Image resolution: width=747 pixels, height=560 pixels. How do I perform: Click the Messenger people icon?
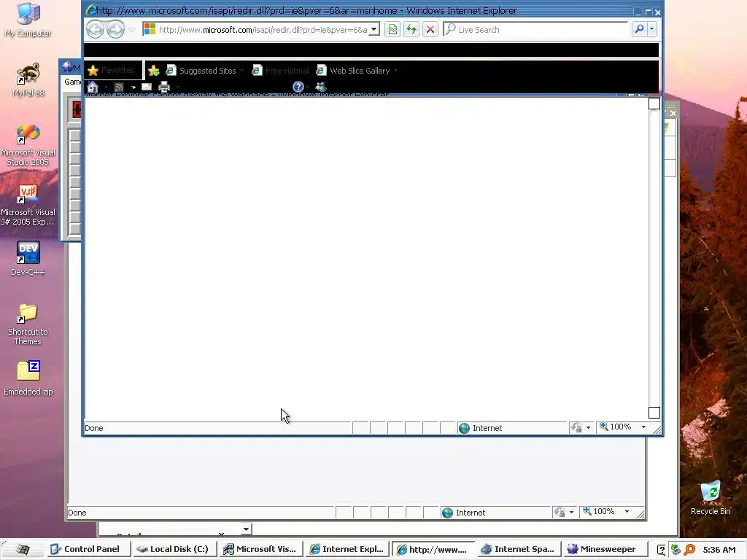coord(321,87)
